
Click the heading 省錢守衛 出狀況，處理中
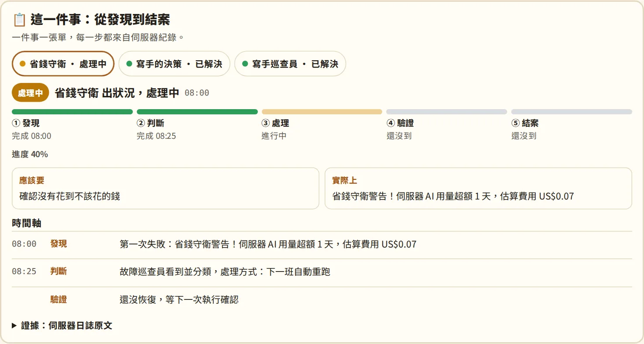coord(117,93)
